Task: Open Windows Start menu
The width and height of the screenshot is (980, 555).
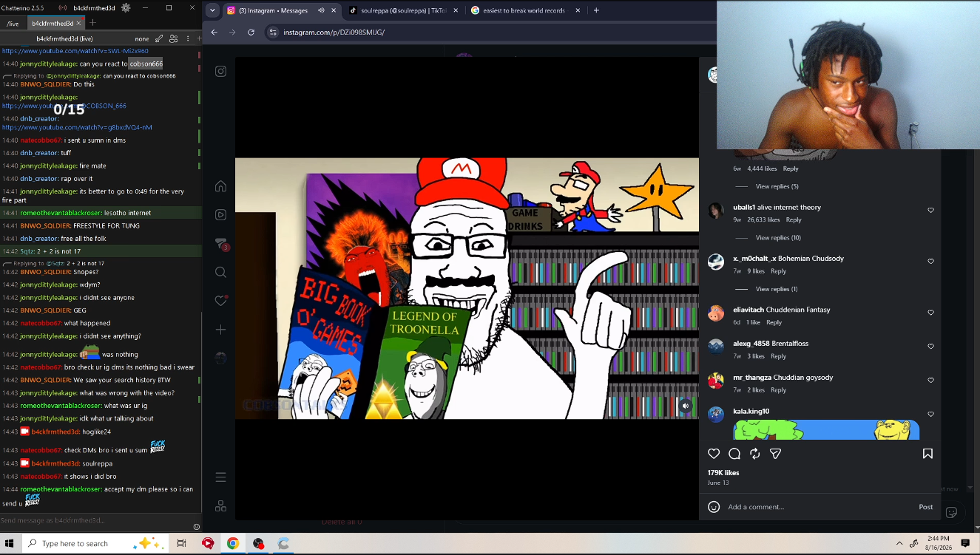Action: (10, 543)
